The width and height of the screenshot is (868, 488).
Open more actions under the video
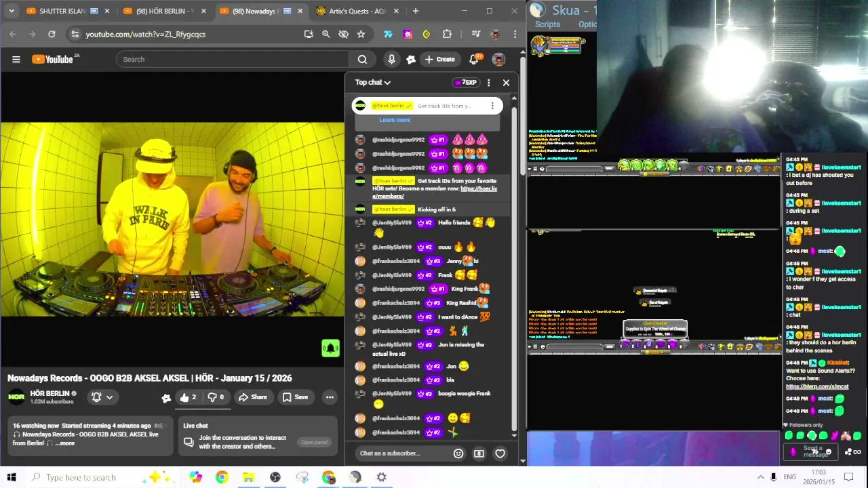pos(330,397)
